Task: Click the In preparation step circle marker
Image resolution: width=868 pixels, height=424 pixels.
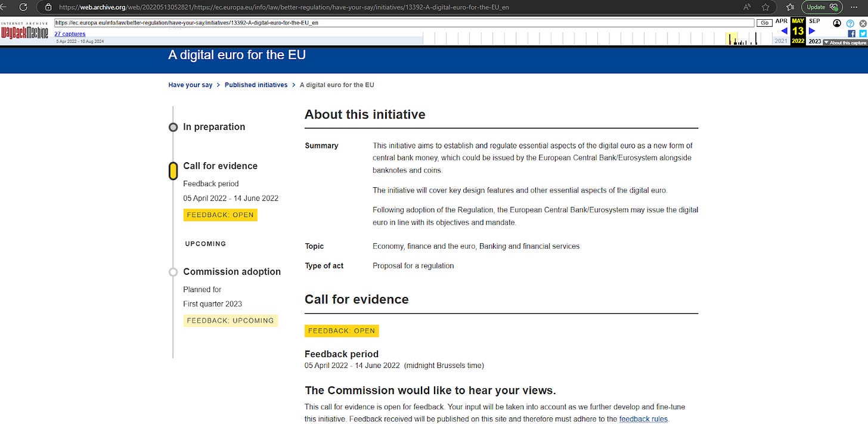Action: [173, 127]
